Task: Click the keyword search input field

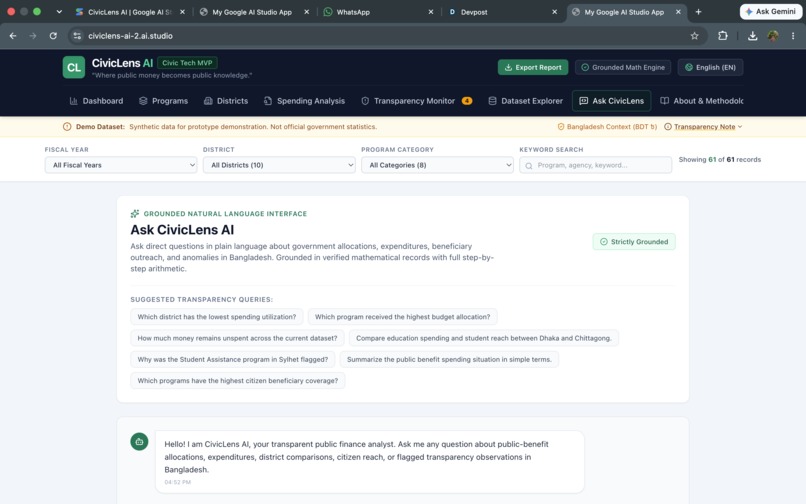Action: (x=596, y=165)
